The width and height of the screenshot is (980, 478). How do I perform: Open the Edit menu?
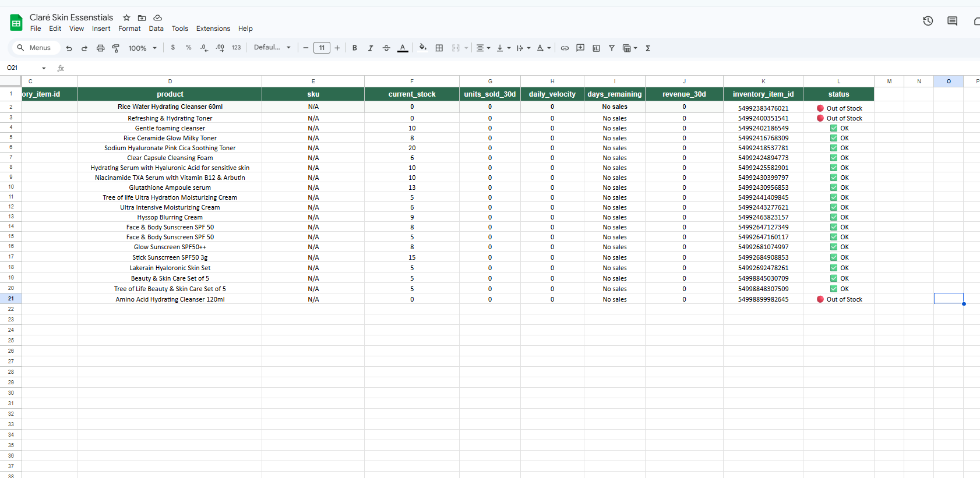click(x=55, y=29)
